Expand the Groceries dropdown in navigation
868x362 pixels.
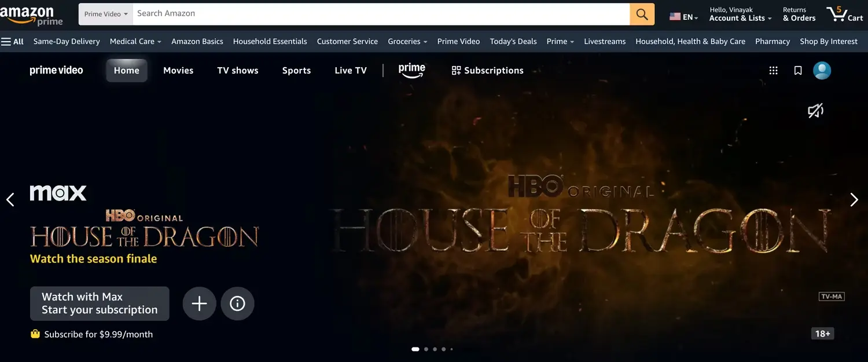point(407,42)
